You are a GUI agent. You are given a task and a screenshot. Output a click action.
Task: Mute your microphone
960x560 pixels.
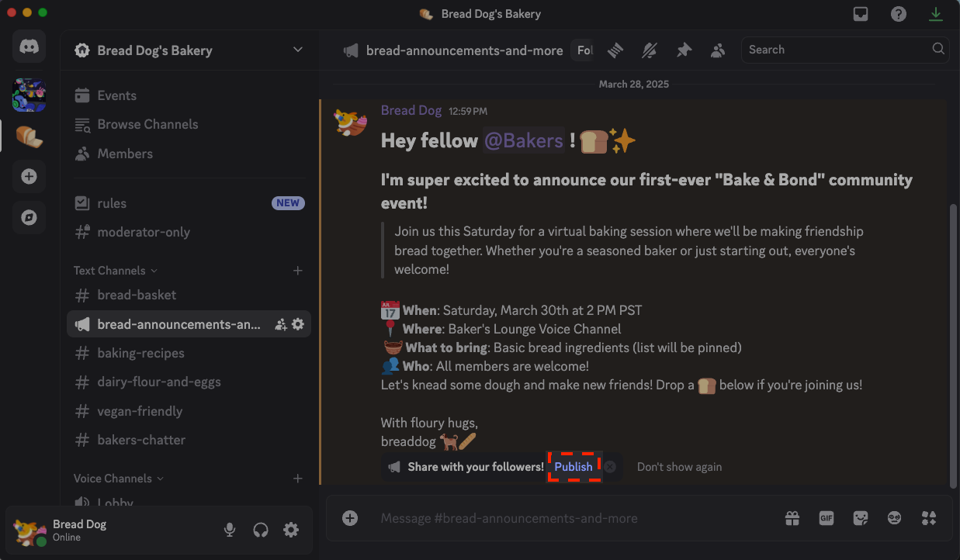pyautogui.click(x=229, y=530)
